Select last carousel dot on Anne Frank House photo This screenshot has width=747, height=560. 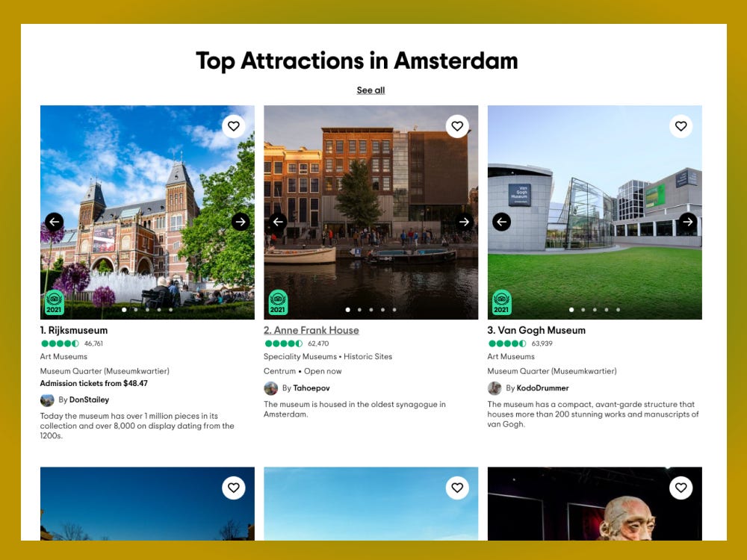394,310
